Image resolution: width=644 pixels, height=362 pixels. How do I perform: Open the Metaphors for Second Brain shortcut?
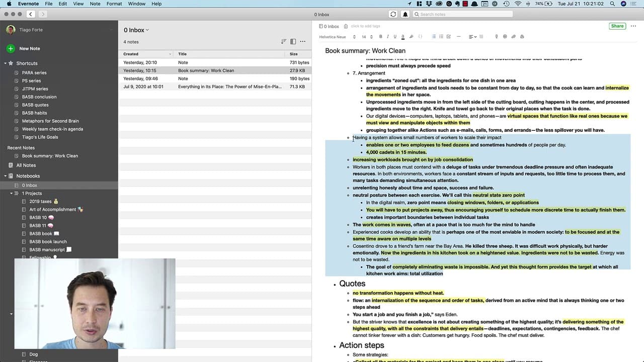click(x=50, y=121)
